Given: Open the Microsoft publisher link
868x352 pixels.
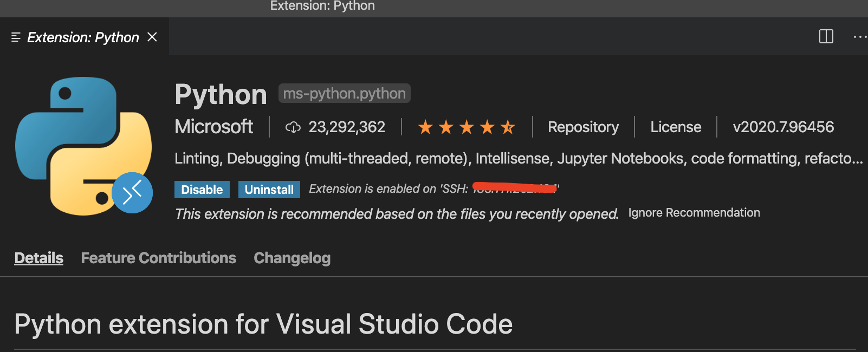Looking at the screenshot, I should pos(213,127).
